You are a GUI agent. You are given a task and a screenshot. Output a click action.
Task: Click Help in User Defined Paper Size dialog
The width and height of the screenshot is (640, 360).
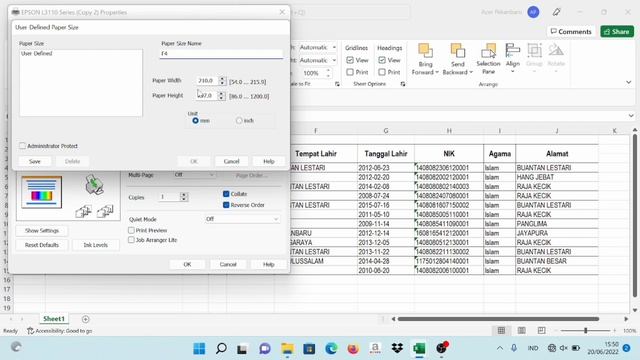click(x=269, y=161)
